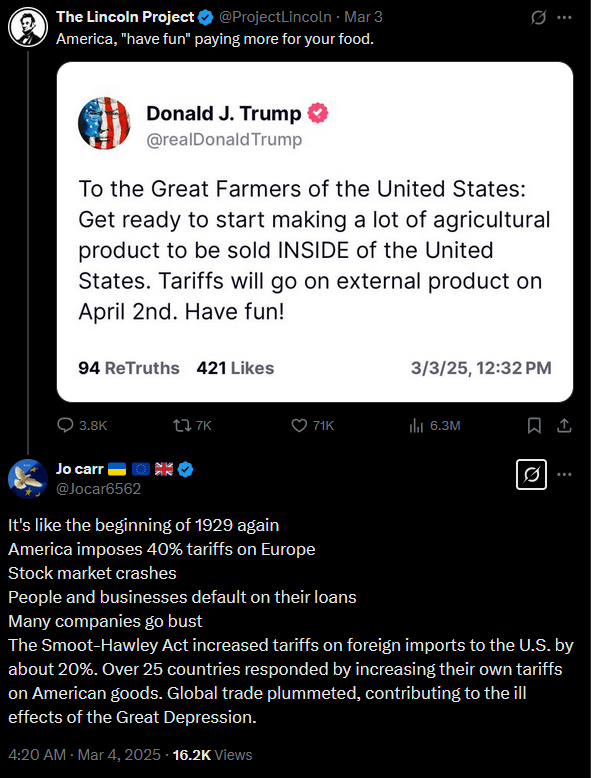The width and height of the screenshot is (591, 778).
Task: Open the @Jocar6562 handle
Action: (98, 489)
